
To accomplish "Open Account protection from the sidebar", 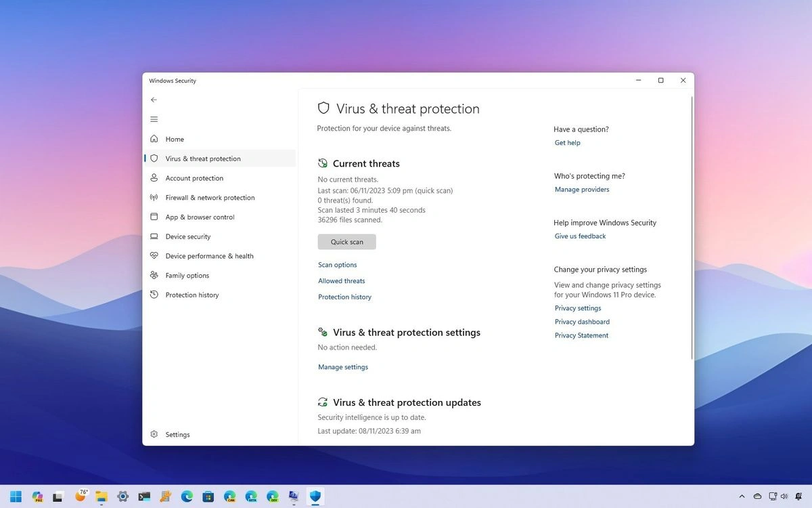I will pos(196,177).
